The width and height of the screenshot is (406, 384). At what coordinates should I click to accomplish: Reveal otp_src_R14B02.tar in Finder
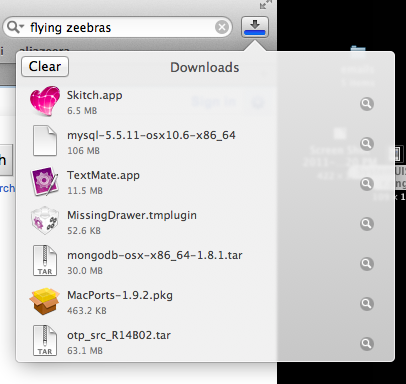pyautogui.click(x=367, y=344)
